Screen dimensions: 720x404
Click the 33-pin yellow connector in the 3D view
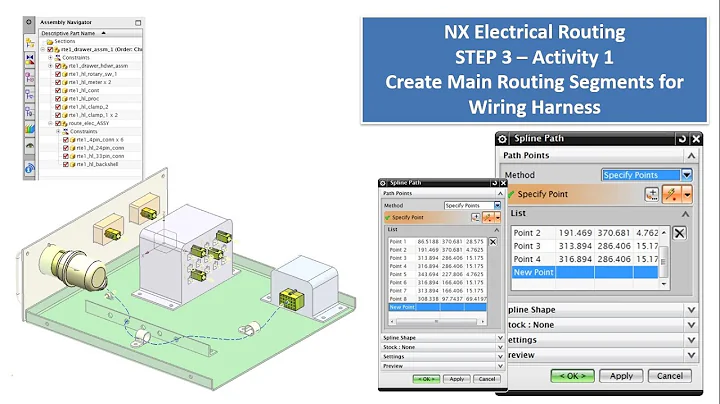tap(291, 298)
